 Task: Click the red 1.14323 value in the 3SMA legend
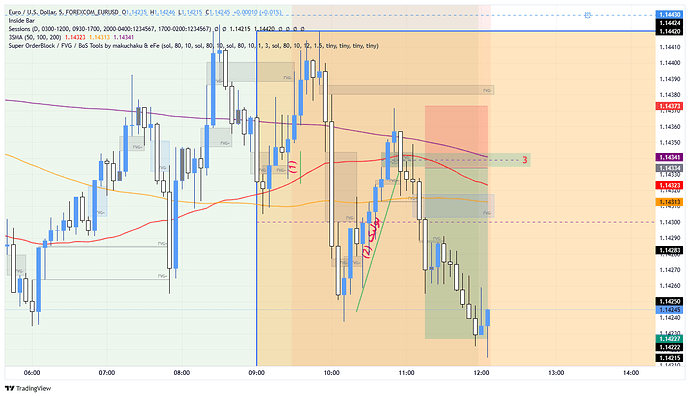pos(75,37)
